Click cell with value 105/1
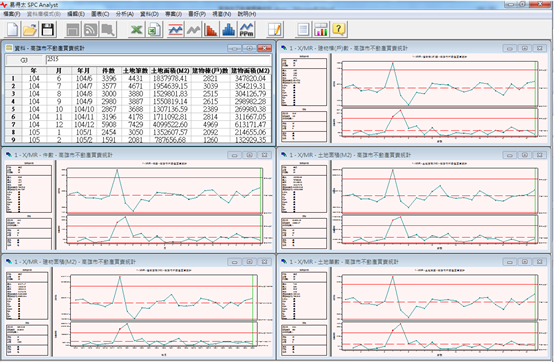This screenshot has width=554, height=362. [84, 132]
